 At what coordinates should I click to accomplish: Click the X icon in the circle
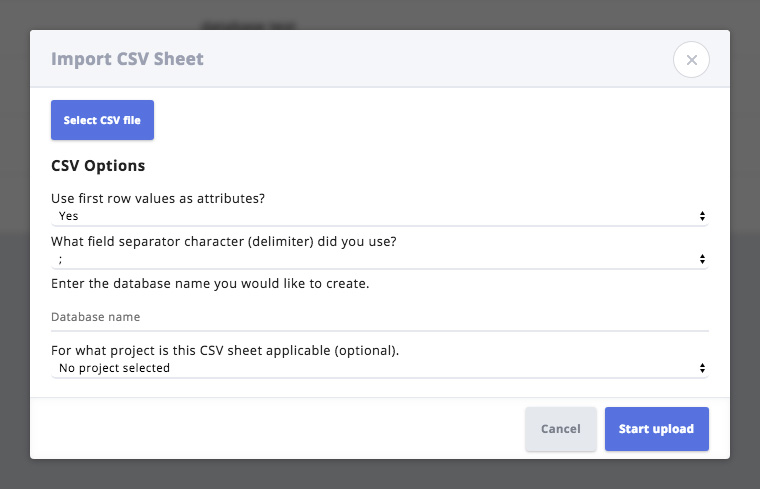(692, 60)
